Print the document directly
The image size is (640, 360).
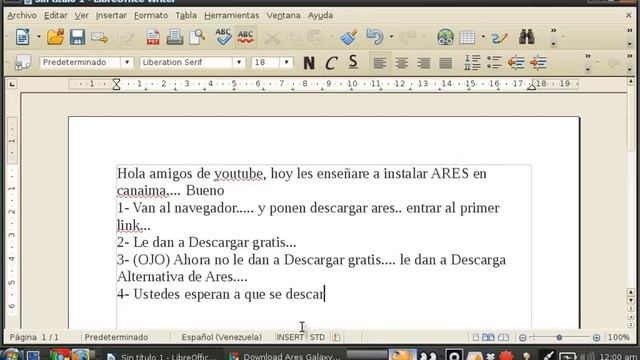click(x=175, y=37)
